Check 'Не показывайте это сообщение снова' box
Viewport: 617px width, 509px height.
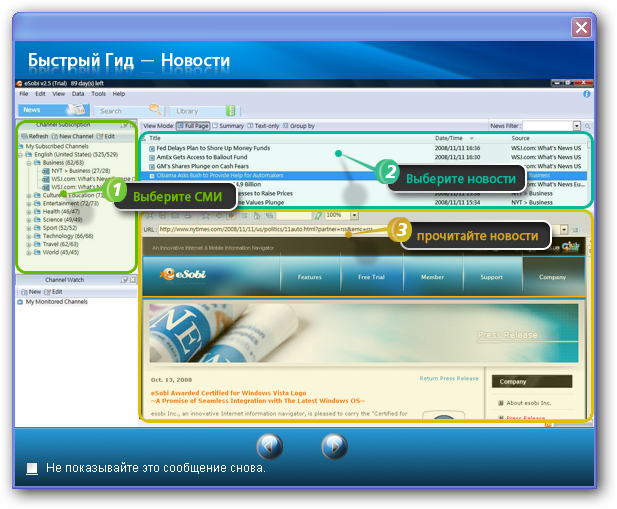(x=32, y=468)
